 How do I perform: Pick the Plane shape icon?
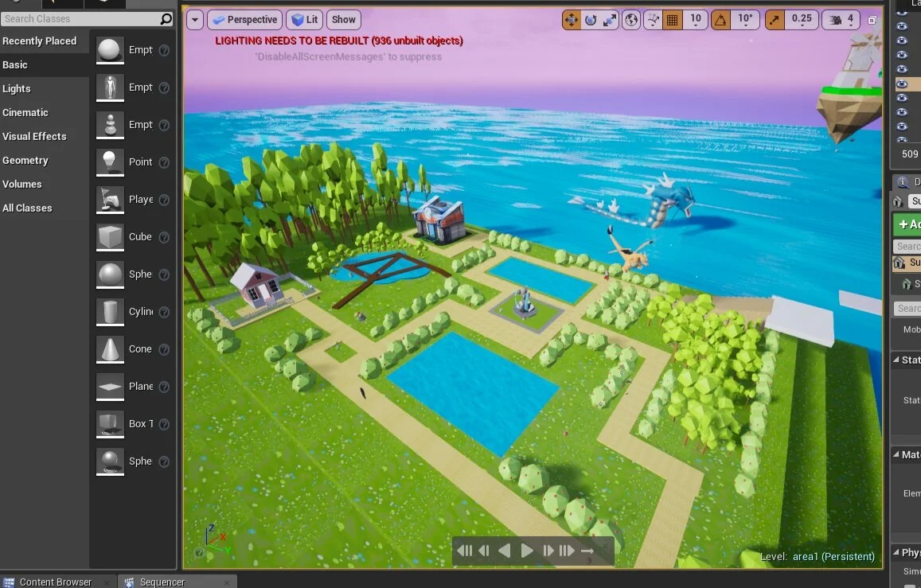[x=110, y=387]
